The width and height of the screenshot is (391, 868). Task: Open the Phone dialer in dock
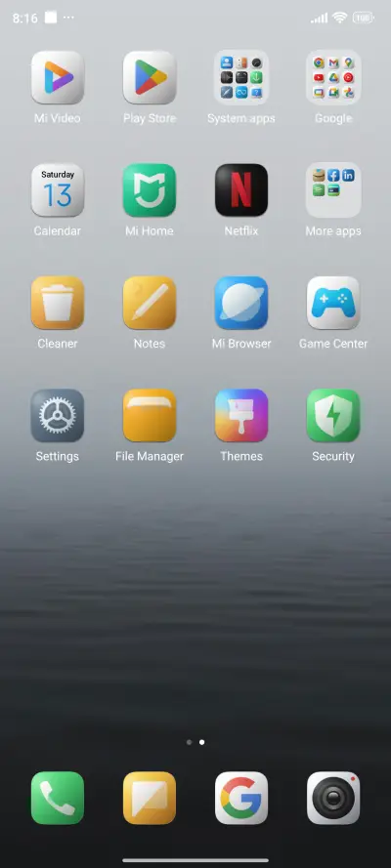58,798
